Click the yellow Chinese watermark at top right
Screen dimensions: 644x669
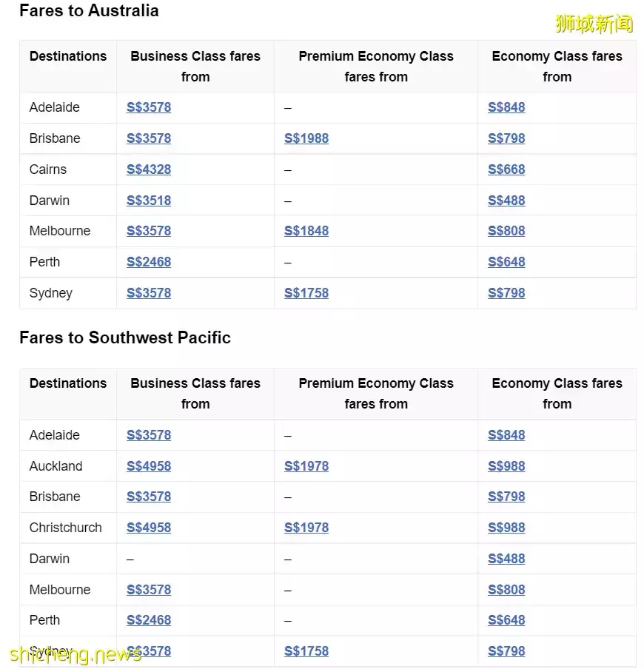pos(594,24)
